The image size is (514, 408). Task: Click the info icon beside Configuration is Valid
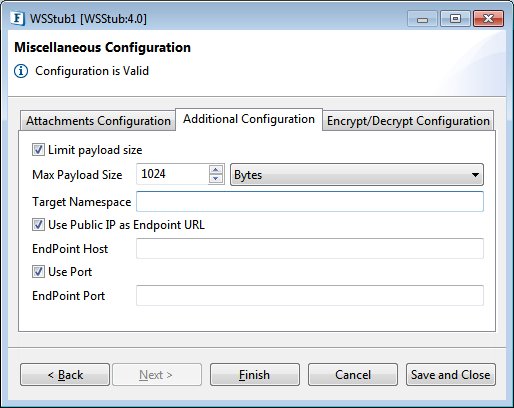pyautogui.click(x=21, y=71)
